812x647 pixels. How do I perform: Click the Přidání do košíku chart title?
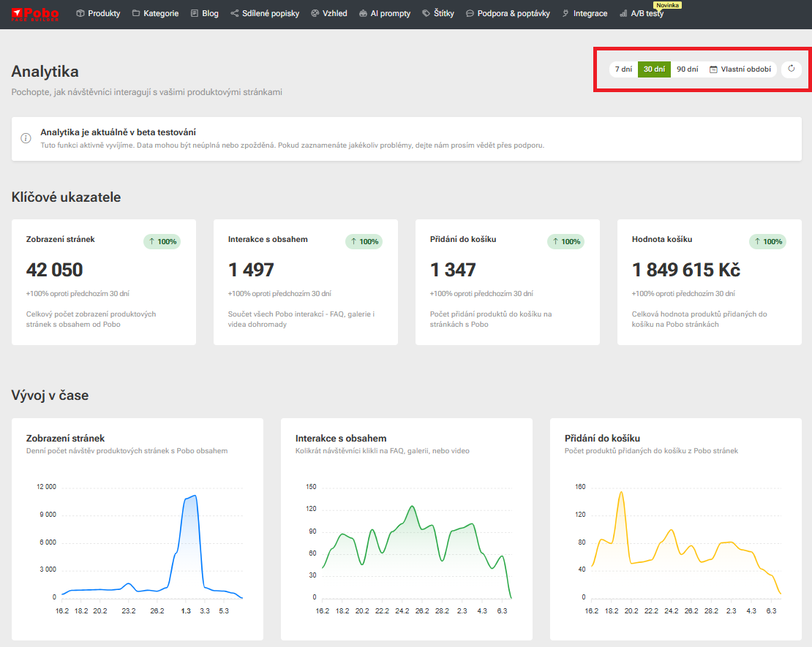(x=602, y=439)
